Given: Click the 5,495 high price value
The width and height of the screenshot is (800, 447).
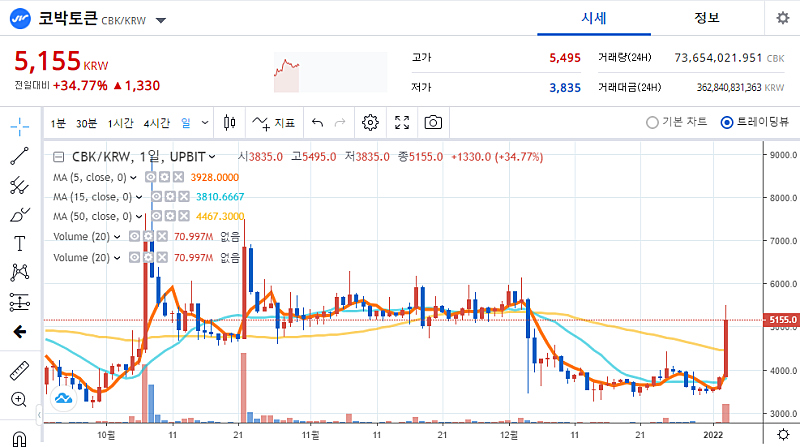Looking at the screenshot, I should (565, 58).
